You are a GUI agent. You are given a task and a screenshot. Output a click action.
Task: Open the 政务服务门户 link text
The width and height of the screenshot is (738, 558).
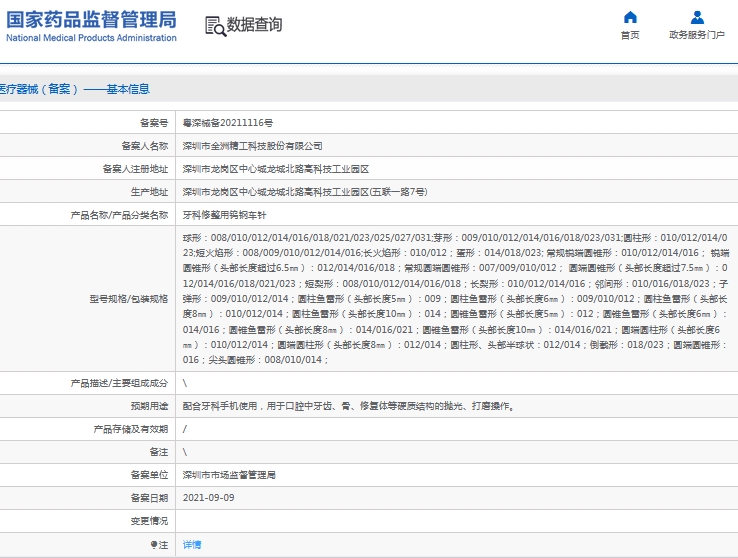697,35
